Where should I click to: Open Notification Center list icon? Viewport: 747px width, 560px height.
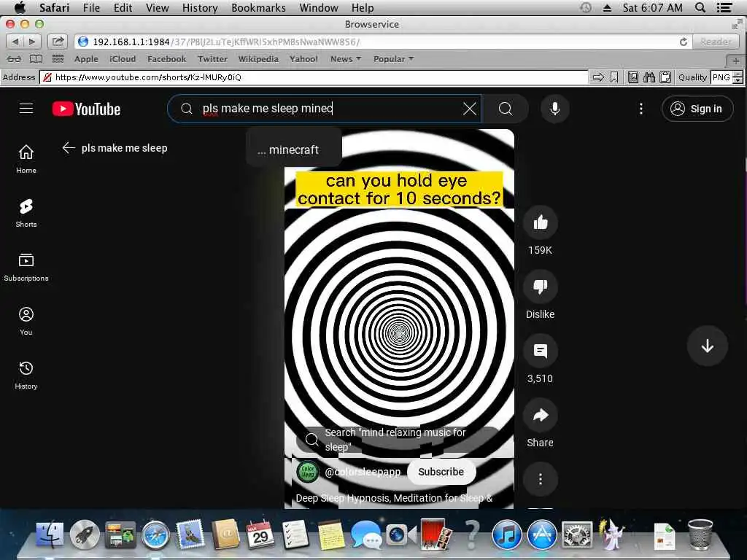(x=724, y=7)
